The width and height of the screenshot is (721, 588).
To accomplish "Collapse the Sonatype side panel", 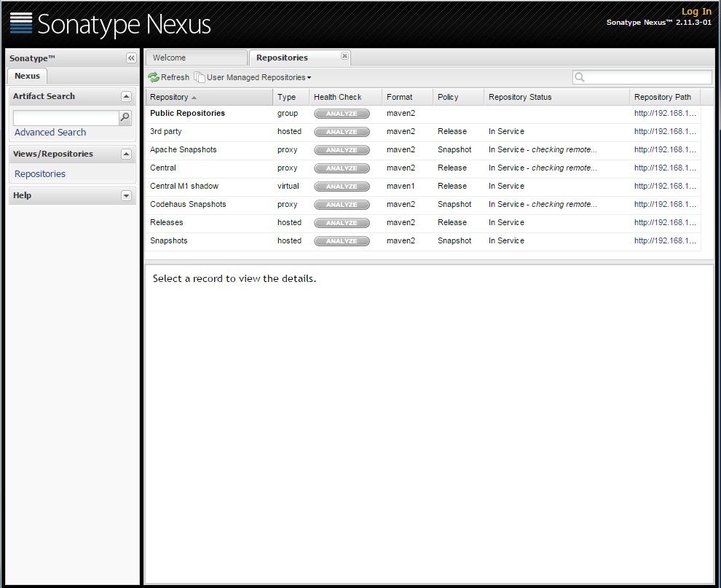I will pos(131,58).
